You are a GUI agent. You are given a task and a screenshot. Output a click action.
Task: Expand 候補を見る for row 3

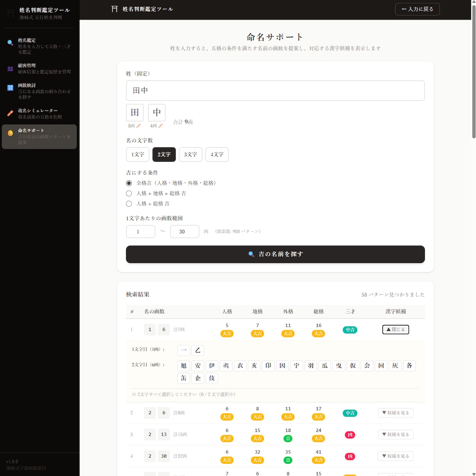(396, 435)
